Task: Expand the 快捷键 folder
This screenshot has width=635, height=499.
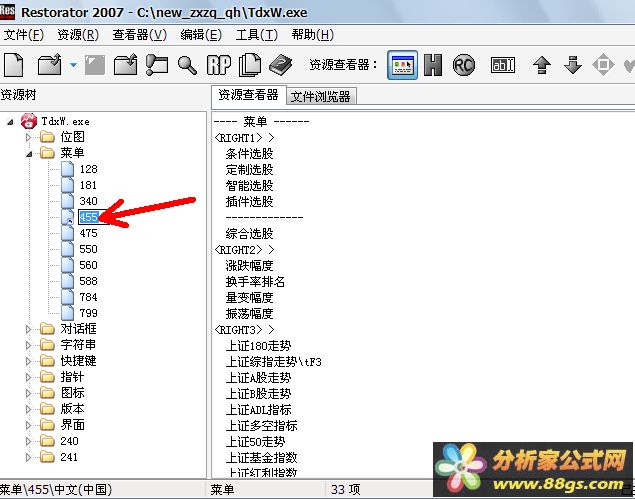Action: pyautogui.click(x=28, y=361)
